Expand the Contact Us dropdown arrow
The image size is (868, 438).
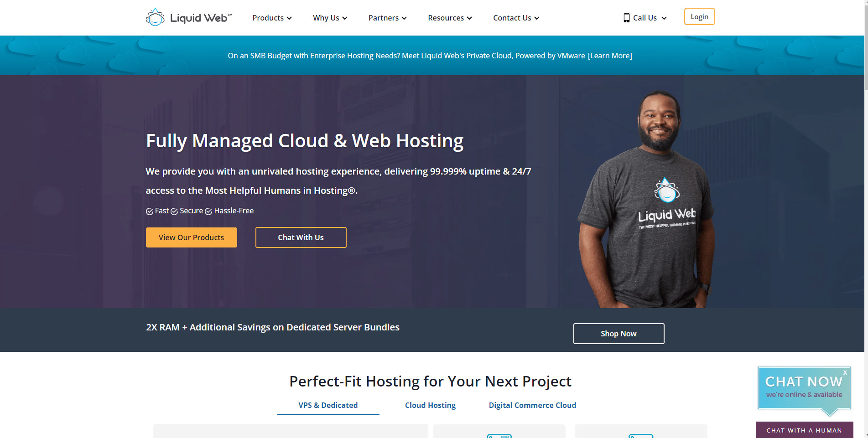click(537, 18)
